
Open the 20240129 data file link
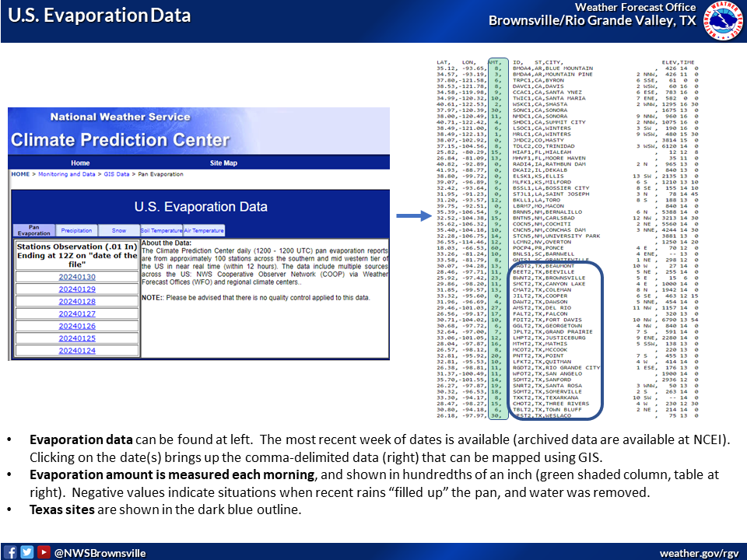[77, 289]
